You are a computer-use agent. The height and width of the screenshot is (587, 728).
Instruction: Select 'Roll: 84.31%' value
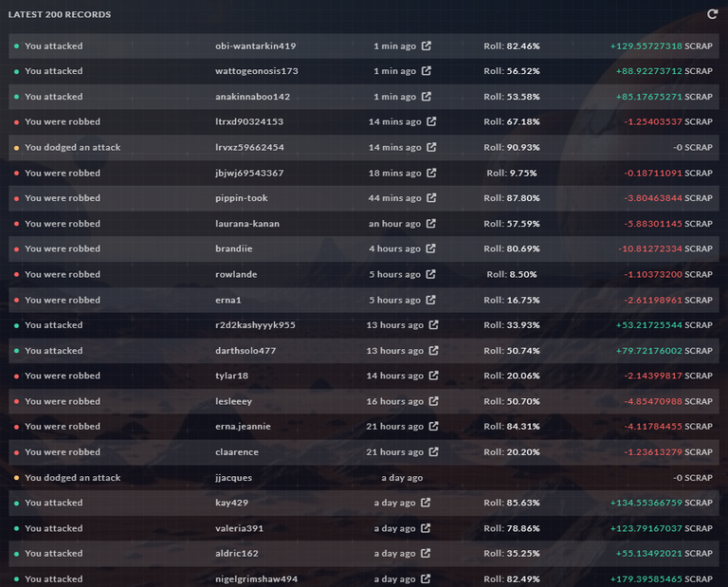coord(512,427)
